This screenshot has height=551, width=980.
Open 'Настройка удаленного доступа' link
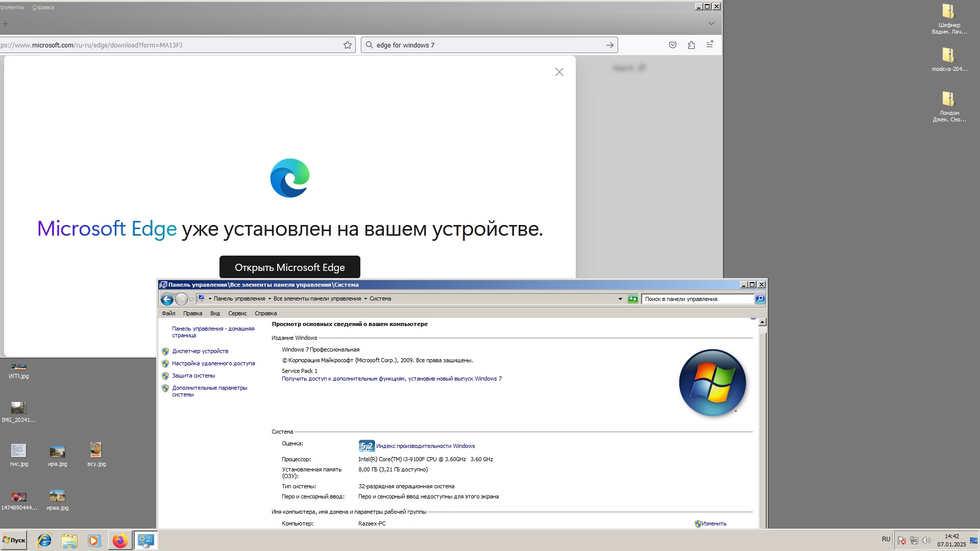pos(213,363)
